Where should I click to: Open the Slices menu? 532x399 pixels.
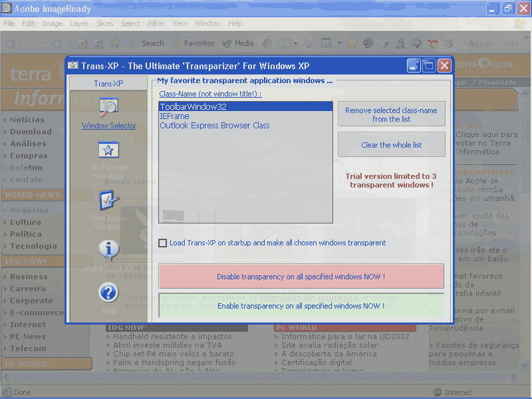point(105,23)
